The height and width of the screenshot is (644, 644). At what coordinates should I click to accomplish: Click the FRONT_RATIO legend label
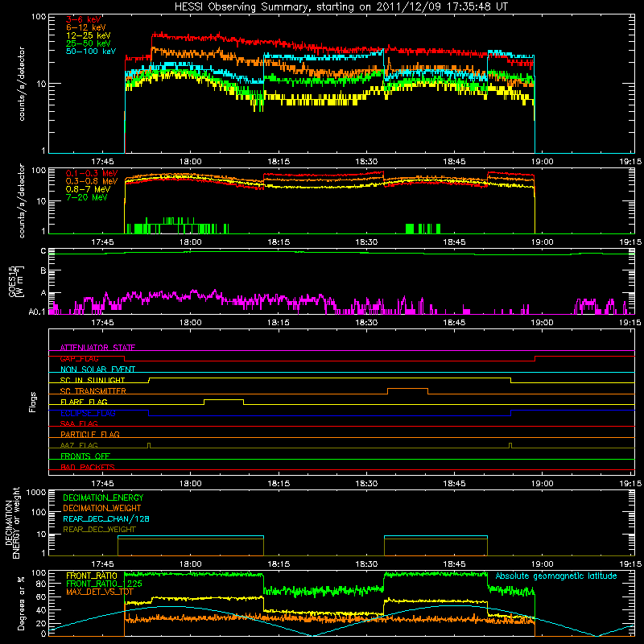click(92, 576)
